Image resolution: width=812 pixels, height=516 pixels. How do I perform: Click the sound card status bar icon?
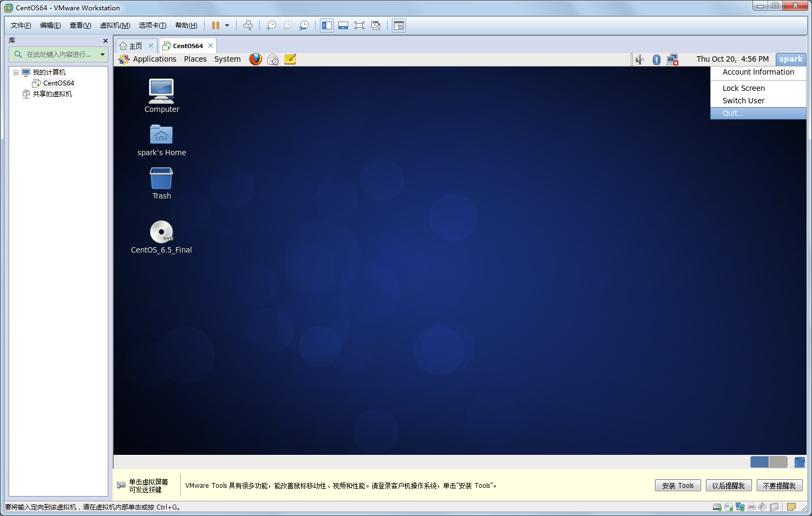763,507
